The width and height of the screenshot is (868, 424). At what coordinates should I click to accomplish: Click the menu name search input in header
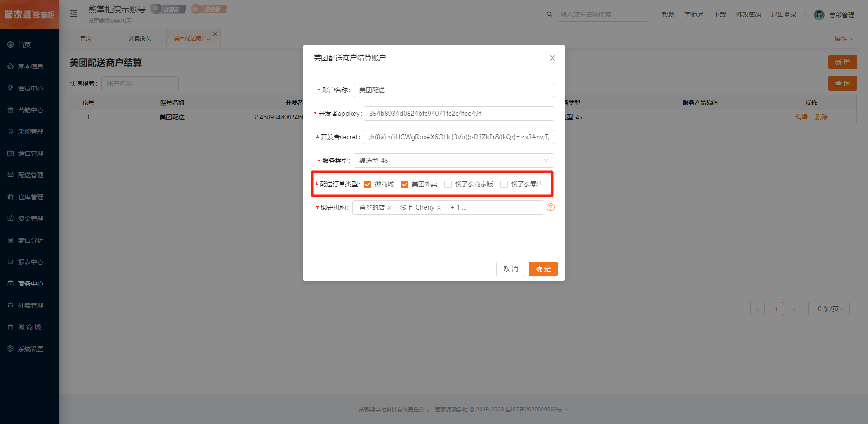pyautogui.click(x=602, y=15)
